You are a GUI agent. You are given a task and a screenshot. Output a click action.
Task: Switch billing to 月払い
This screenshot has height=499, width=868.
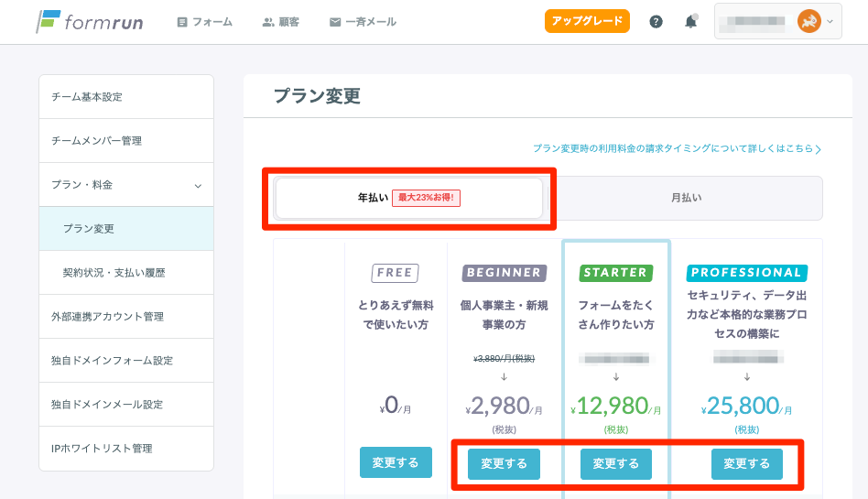point(686,198)
